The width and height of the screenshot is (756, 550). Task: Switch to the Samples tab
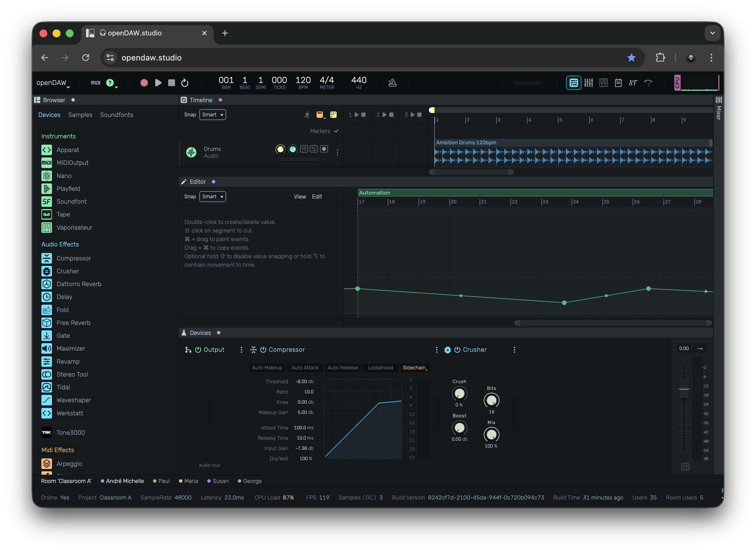[x=80, y=115]
